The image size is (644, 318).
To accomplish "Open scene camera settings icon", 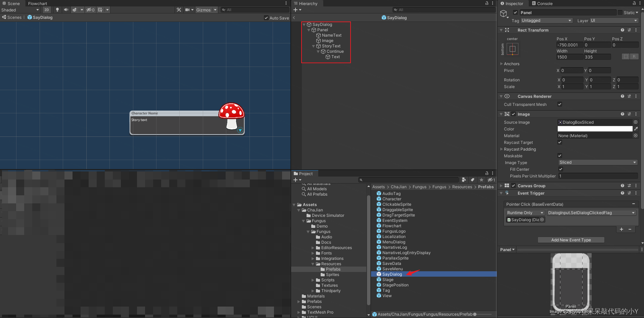I will coord(187,10).
